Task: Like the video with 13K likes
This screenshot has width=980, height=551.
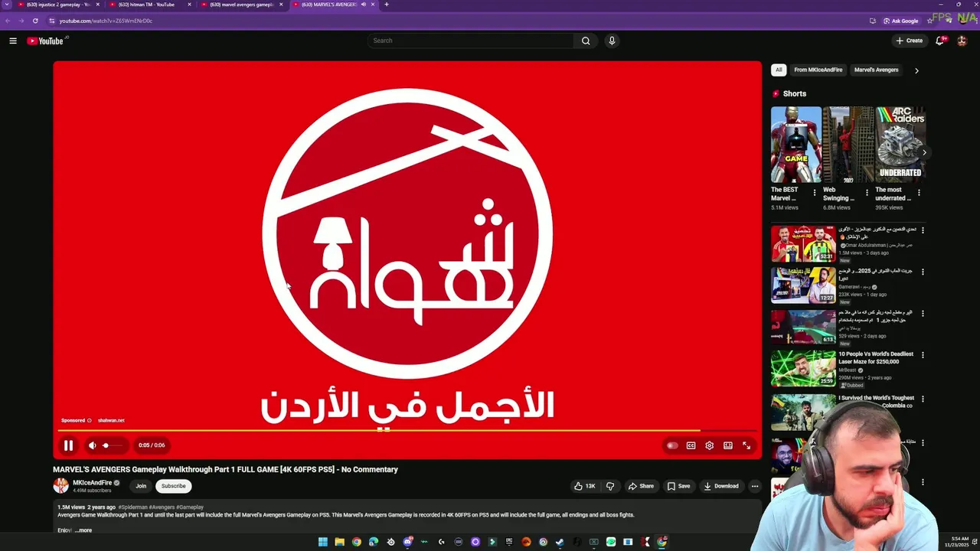Action: tap(585, 486)
